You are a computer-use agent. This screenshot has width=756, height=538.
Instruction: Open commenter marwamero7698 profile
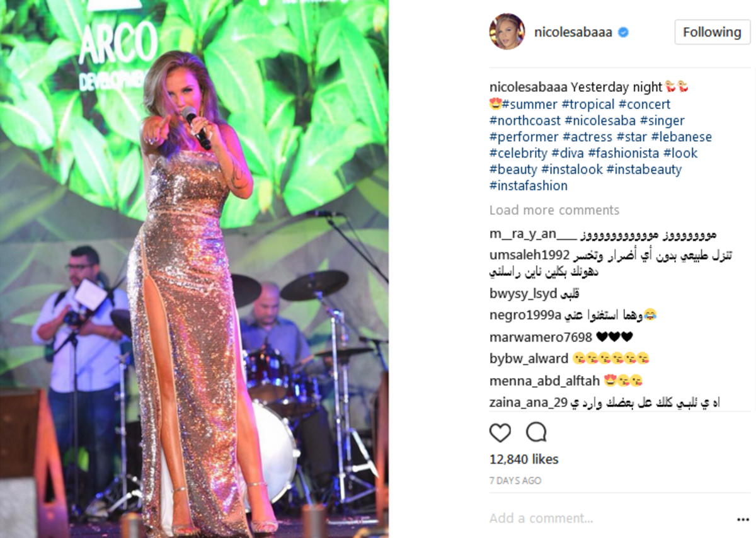[x=541, y=337]
